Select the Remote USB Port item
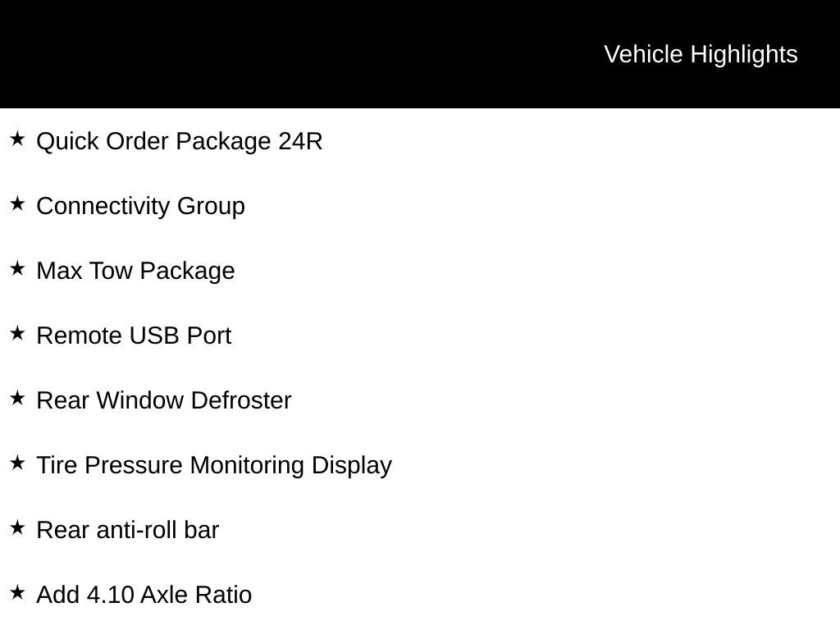The image size is (840, 630). tap(134, 336)
